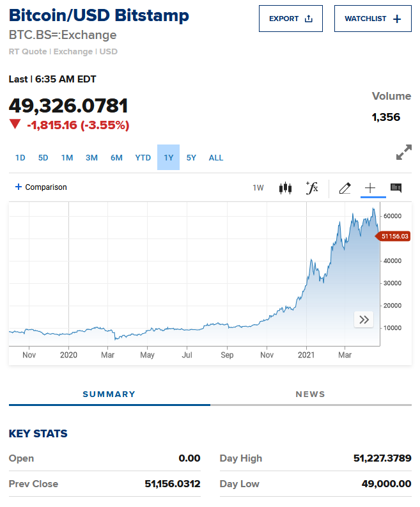Screen dimensions: 420x507
Task: Select the 1D time range
Action: click(20, 158)
